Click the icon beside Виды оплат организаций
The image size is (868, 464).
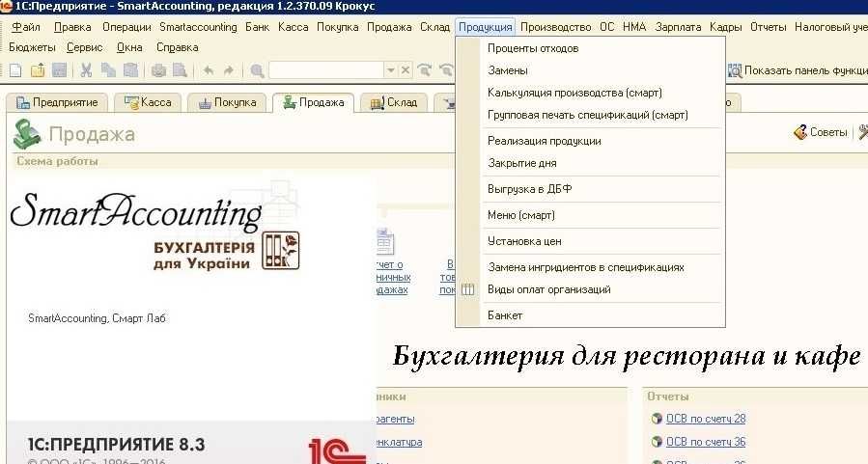[467, 289]
